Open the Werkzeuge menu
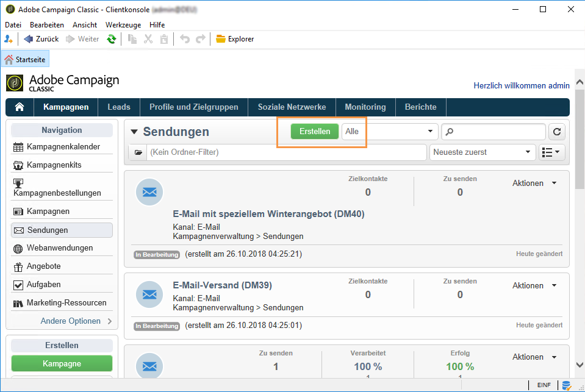Viewport: 585px width, 392px height. click(x=123, y=24)
